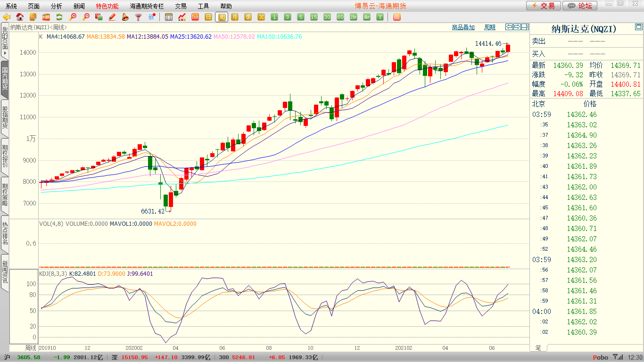
Task: Click the Pobo label in status bar
Action: tap(600, 357)
